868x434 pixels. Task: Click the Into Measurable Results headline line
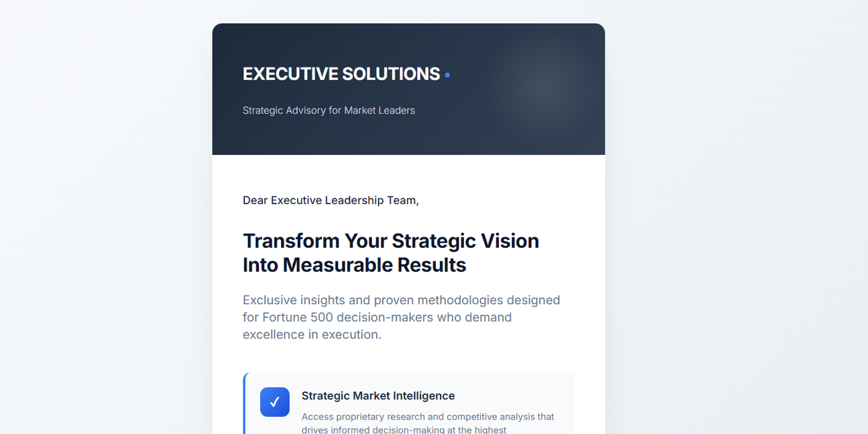pos(354,265)
